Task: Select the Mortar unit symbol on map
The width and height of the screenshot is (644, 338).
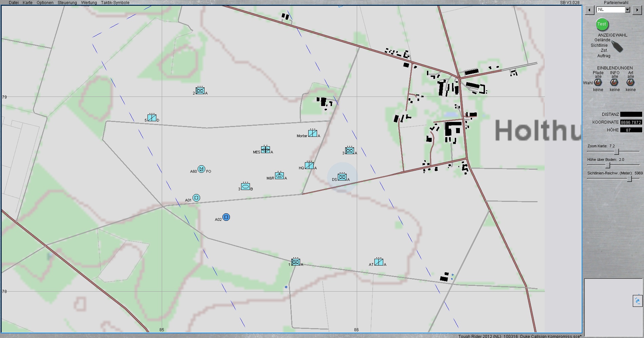Action: 312,133
